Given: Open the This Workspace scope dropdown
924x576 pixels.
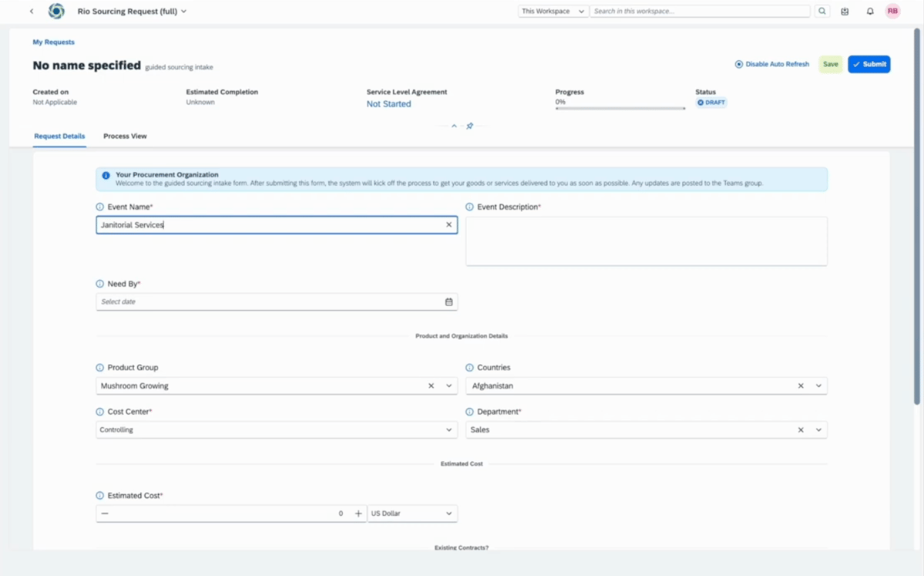Looking at the screenshot, I should [x=553, y=12].
